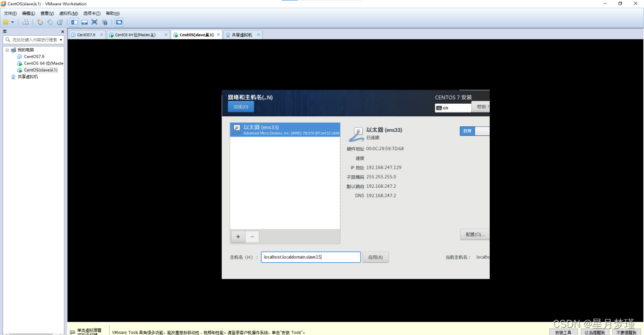Click the 帮助 help button in installer

point(481,107)
